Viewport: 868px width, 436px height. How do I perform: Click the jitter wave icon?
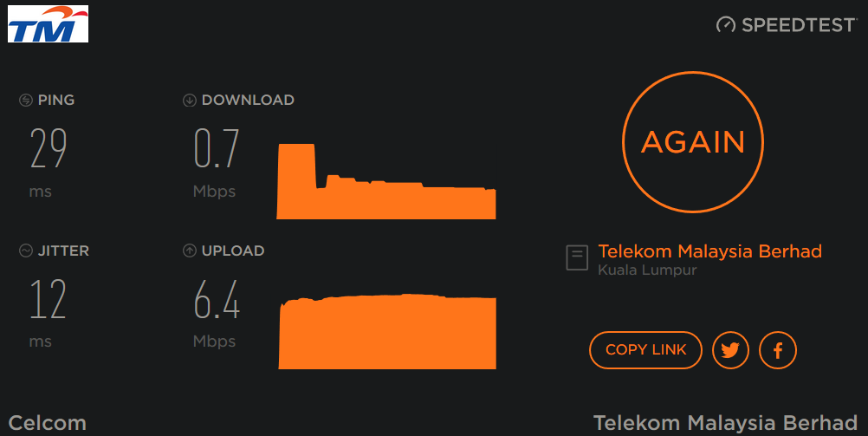click(26, 251)
